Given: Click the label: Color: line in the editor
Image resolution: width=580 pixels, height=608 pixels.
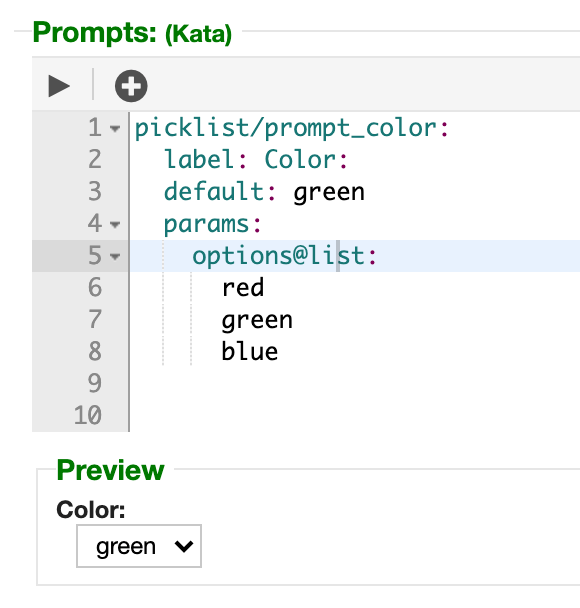Looking at the screenshot, I should tap(256, 160).
